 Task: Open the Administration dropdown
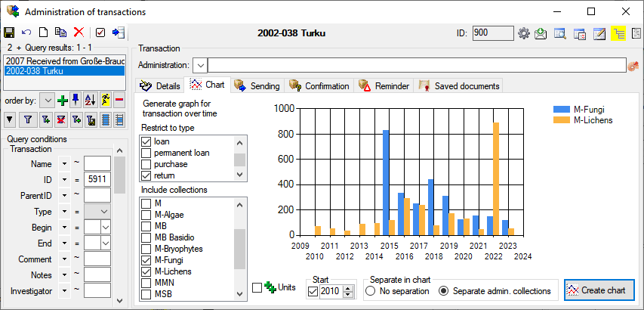199,65
